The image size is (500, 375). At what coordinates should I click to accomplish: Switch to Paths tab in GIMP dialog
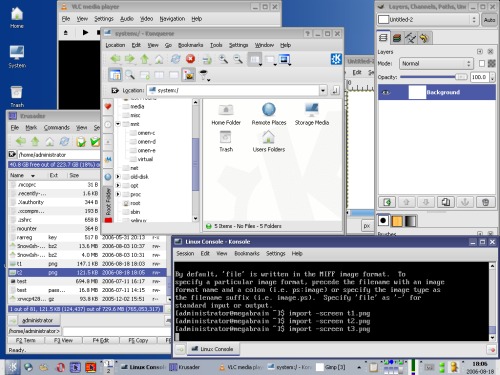(410, 38)
